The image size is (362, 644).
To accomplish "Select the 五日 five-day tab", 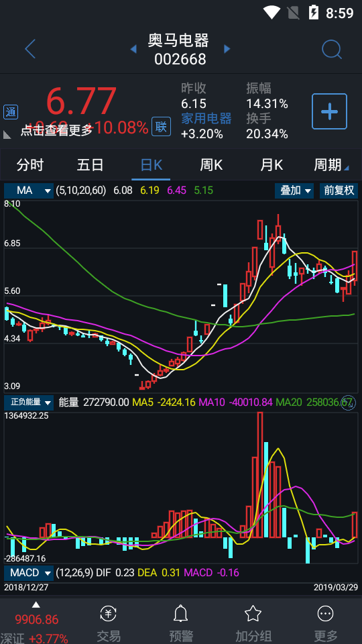I will pos(90,165).
